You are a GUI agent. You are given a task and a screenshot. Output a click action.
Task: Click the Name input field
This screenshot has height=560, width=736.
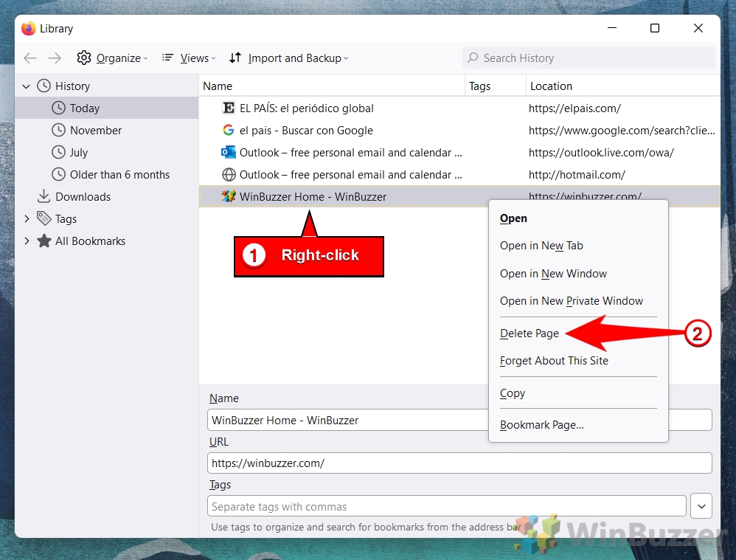[459, 420]
